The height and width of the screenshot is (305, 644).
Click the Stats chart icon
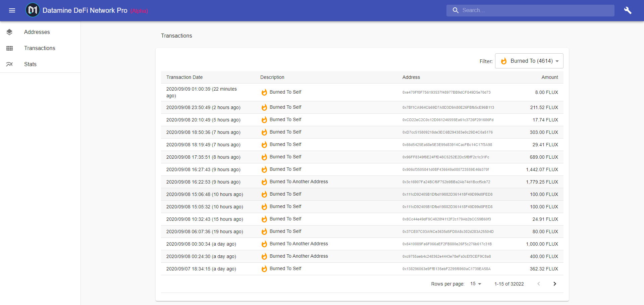click(9, 64)
